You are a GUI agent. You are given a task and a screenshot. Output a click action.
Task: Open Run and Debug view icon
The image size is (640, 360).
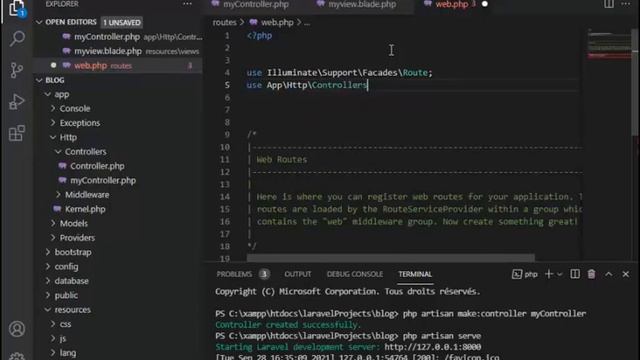point(17,102)
